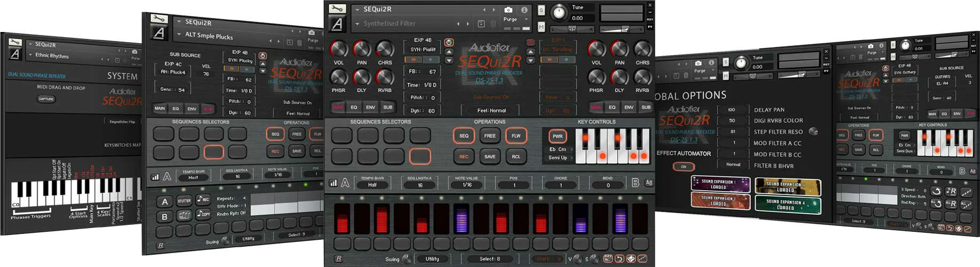Viewport: 980px width, 267px height.
Task: Click the bars meter icon beside sequencer A
Action: 333,183
